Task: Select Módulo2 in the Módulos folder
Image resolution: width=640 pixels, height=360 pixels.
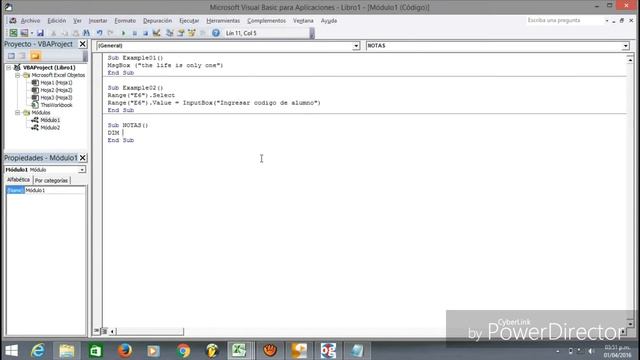Action: (x=50, y=128)
